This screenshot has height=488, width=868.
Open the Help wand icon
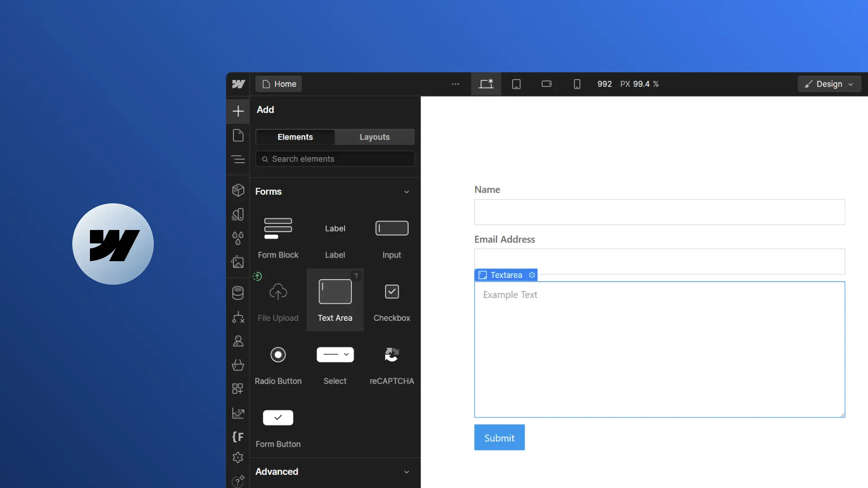[238, 481]
